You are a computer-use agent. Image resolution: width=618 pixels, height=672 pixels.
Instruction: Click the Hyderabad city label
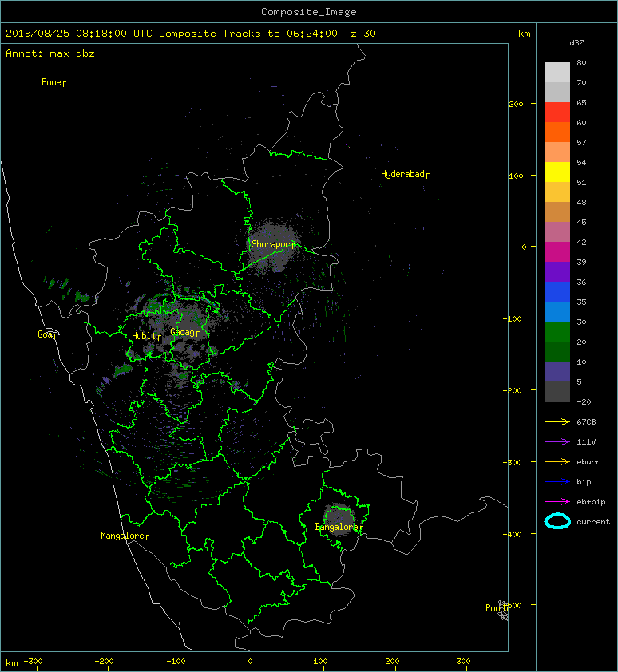point(402,174)
